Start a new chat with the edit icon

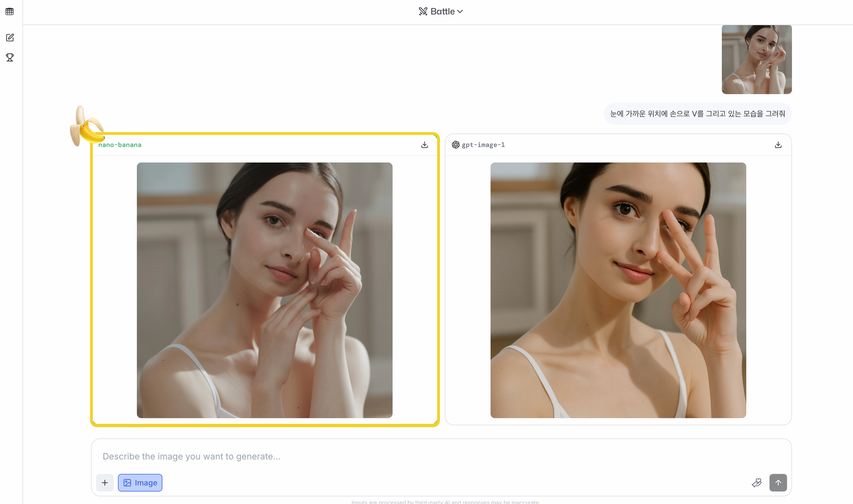(10, 38)
